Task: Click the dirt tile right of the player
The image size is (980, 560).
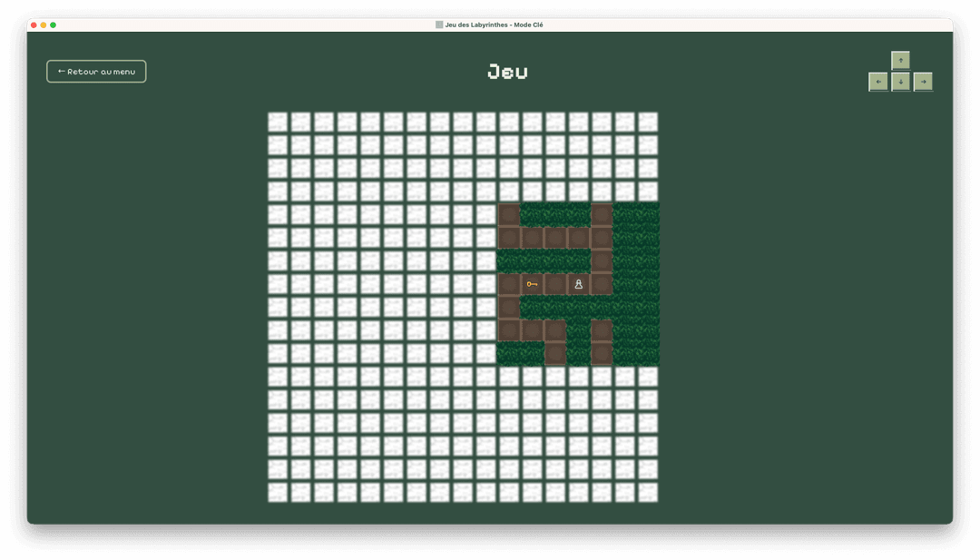Action: coord(602,283)
